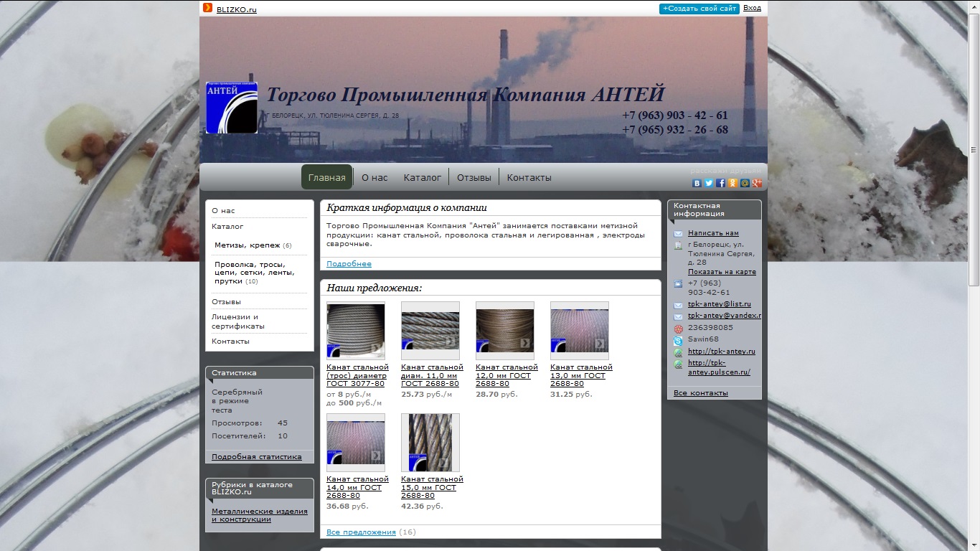980x551 pixels.
Task: Open Канат стальной 13,0 мм title link
Action: 581,375
